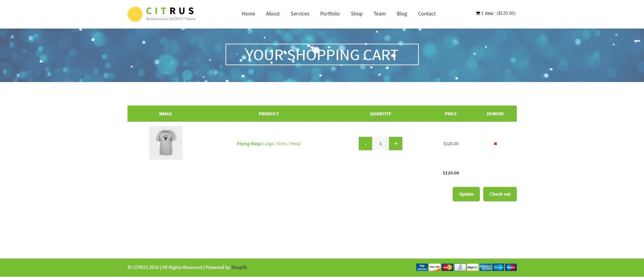Increase quantity with the plus button

[396, 144]
